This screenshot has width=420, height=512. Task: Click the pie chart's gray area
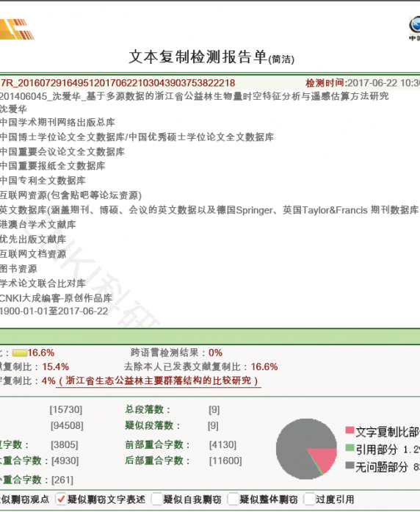click(295, 446)
